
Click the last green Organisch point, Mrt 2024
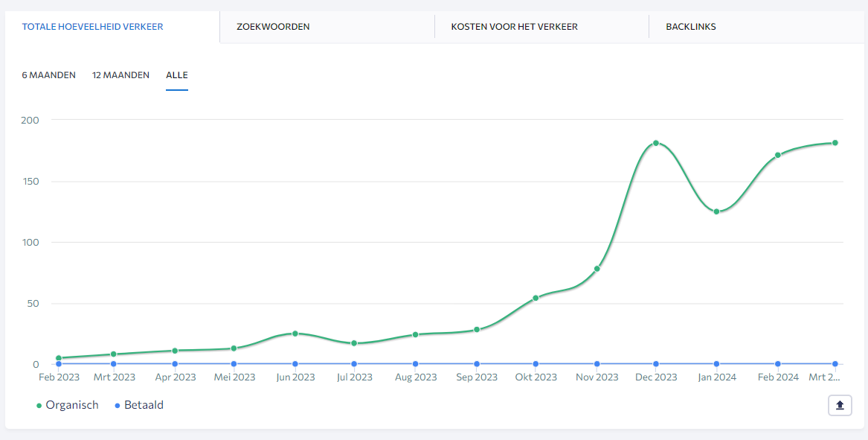pos(835,143)
